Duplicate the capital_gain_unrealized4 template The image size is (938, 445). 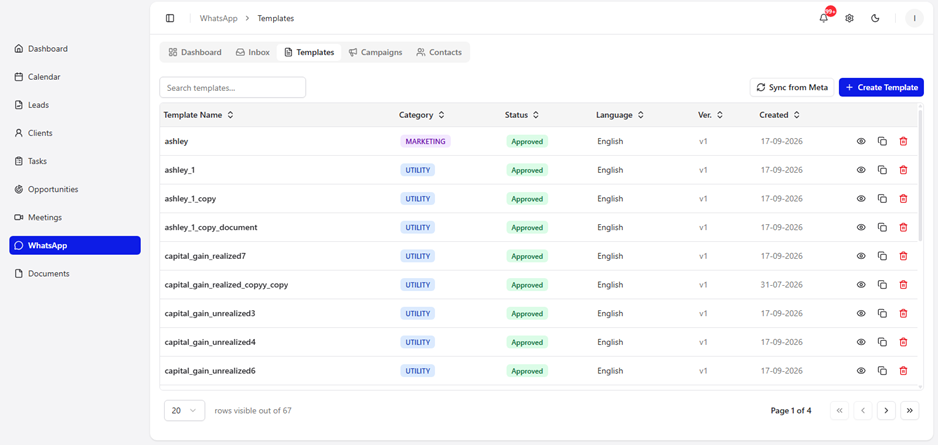[882, 342]
